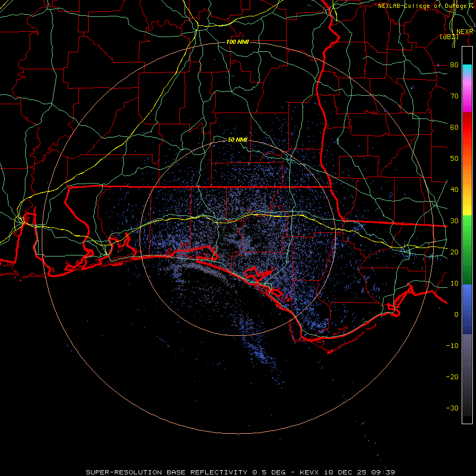
Task: Click the 50 dBZ scale label
Action: pyautogui.click(x=454, y=159)
